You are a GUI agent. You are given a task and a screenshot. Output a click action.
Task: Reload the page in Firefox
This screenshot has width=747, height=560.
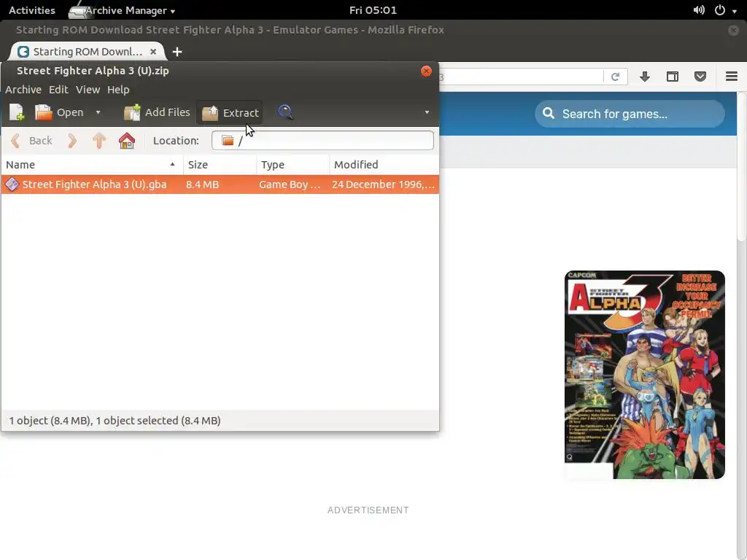[x=615, y=77]
